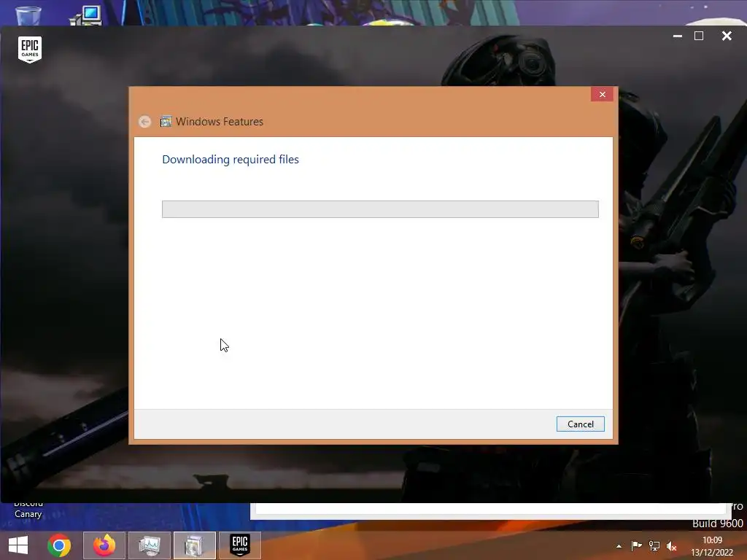The width and height of the screenshot is (747, 560).
Task: Go back using the Windows Features back arrow
Action: [x=145, y=122]
